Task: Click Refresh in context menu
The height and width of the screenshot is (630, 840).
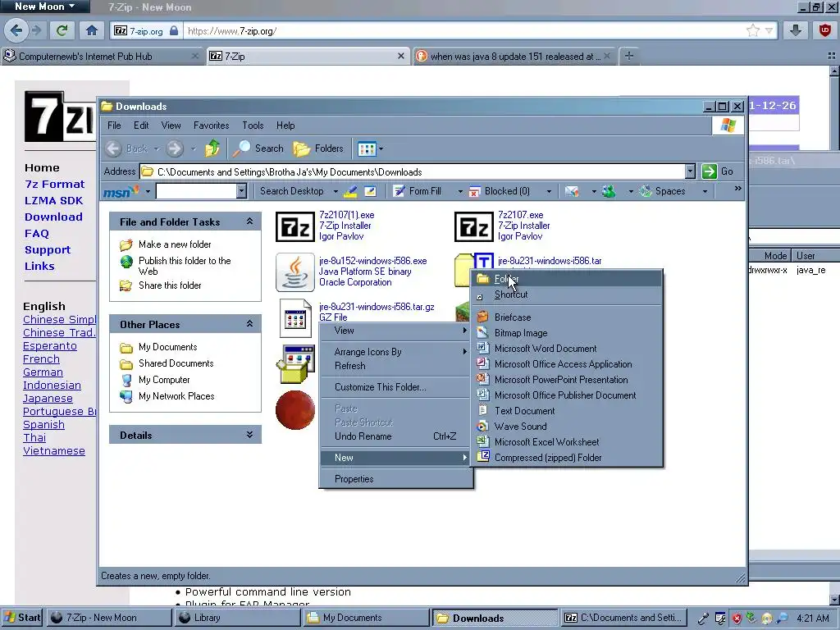Action: (396, 366)
